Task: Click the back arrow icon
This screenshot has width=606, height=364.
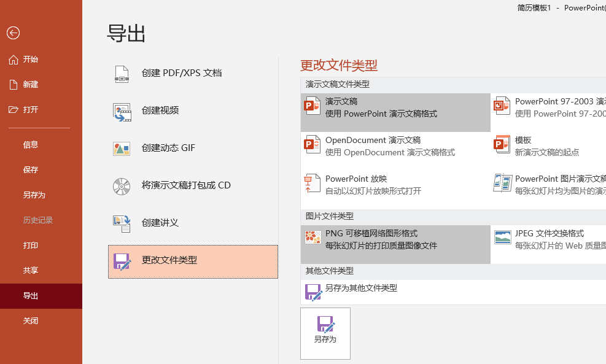Action: (x=13, y=33)
